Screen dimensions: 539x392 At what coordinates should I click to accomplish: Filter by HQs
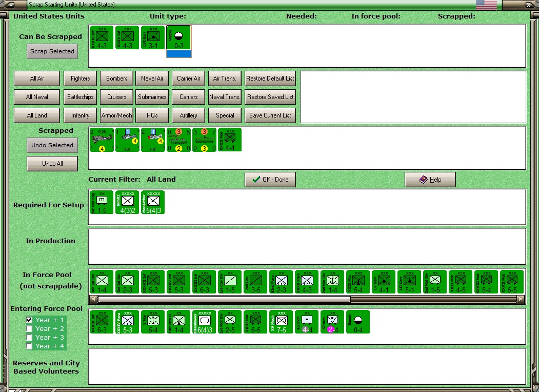[x=152, y=115]
